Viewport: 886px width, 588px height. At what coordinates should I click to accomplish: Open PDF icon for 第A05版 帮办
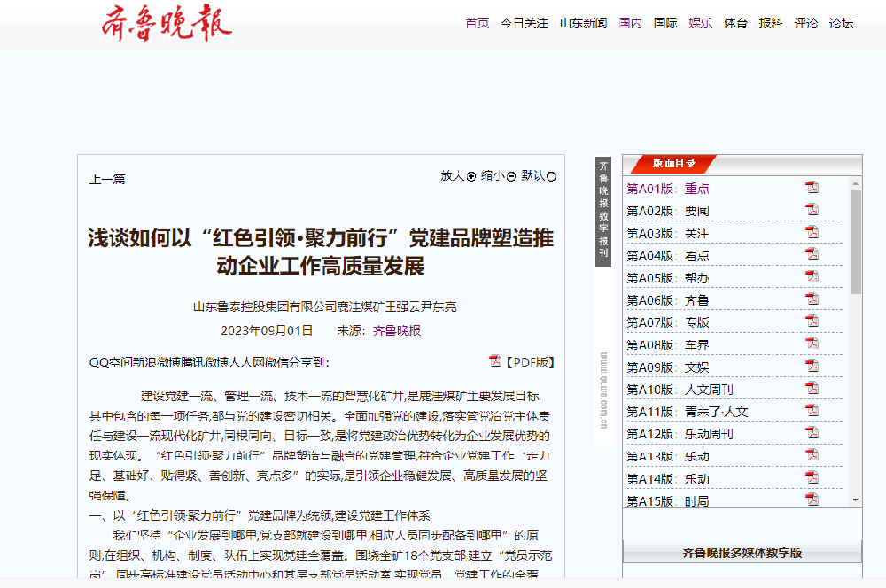click(812, 277)
